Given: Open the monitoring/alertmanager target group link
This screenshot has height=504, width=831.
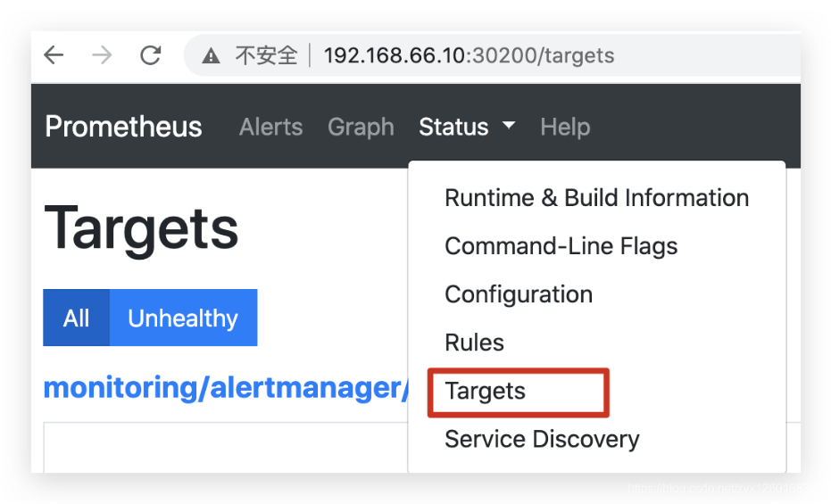Looking at the screenshot, I should [x=227, y=388].
